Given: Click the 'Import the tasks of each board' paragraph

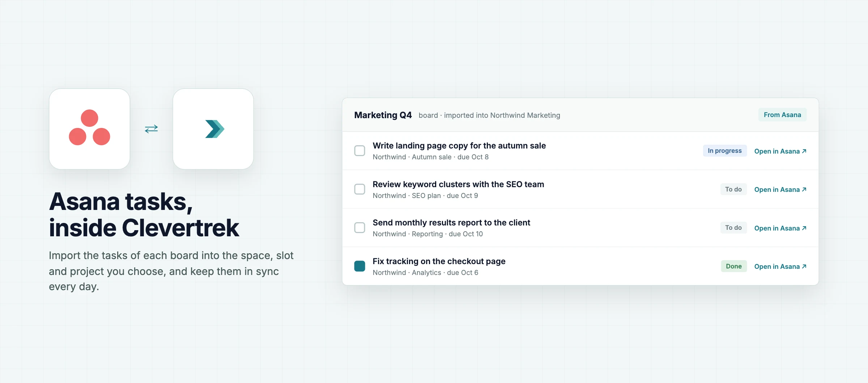Looking at the screenshot, I should pyautogui.click(x=171, y=271).
